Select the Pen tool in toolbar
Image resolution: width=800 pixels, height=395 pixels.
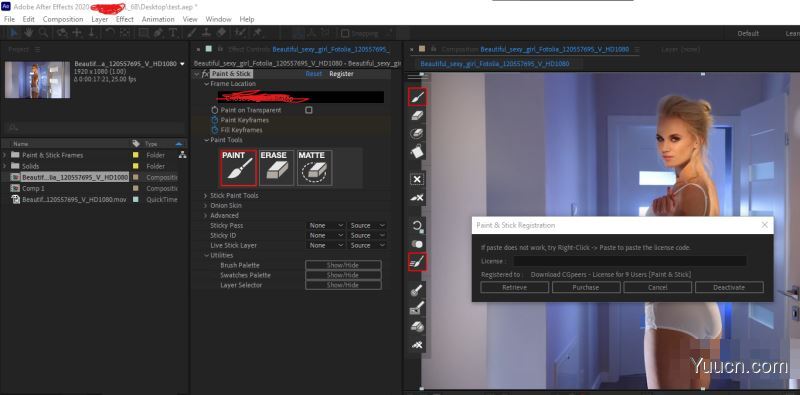tap(159, 33)
